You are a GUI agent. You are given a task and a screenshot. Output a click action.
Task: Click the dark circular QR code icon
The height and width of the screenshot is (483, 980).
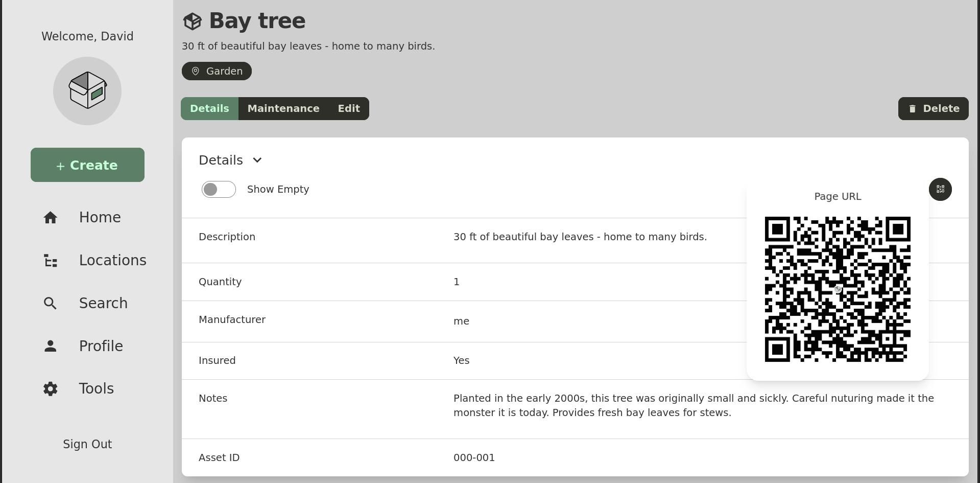point(940,189)
